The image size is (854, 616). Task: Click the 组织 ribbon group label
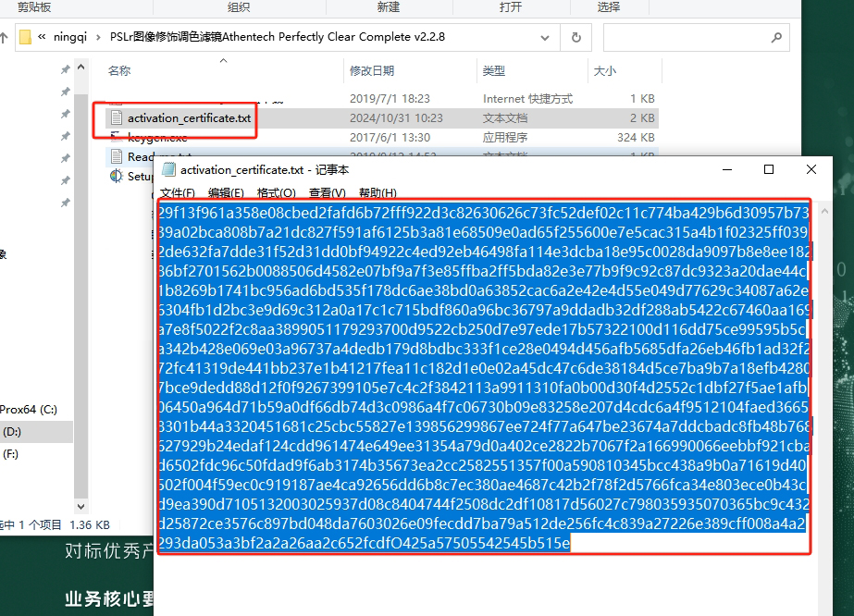point(239,7)
